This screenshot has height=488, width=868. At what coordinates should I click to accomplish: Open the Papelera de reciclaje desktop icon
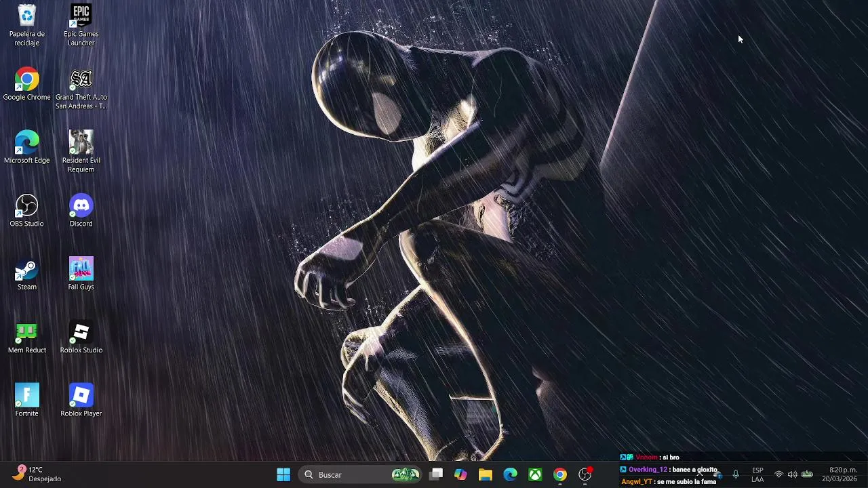[x=27, y=26]
